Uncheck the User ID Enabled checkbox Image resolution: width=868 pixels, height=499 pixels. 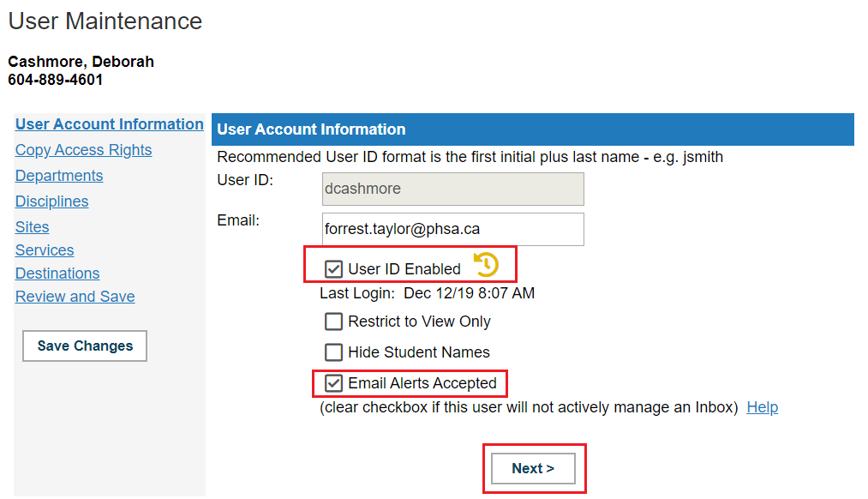click(x=334, y=269)
